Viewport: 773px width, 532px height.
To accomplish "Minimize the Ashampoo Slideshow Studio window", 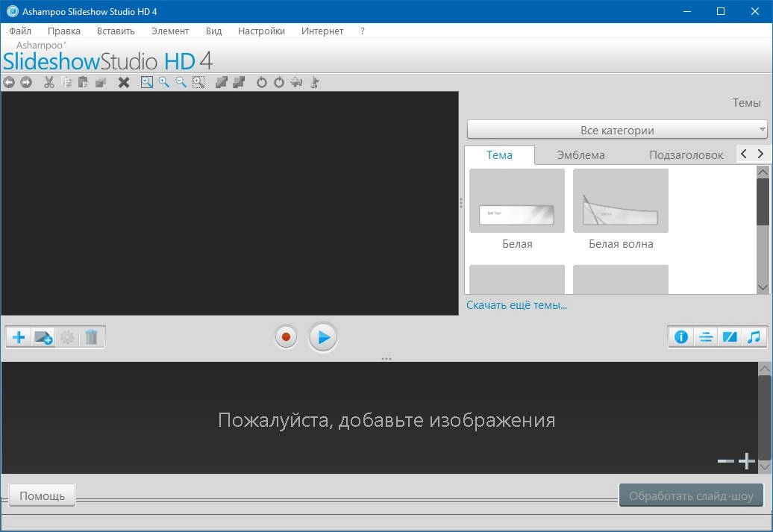I will (x=688, y=11).
